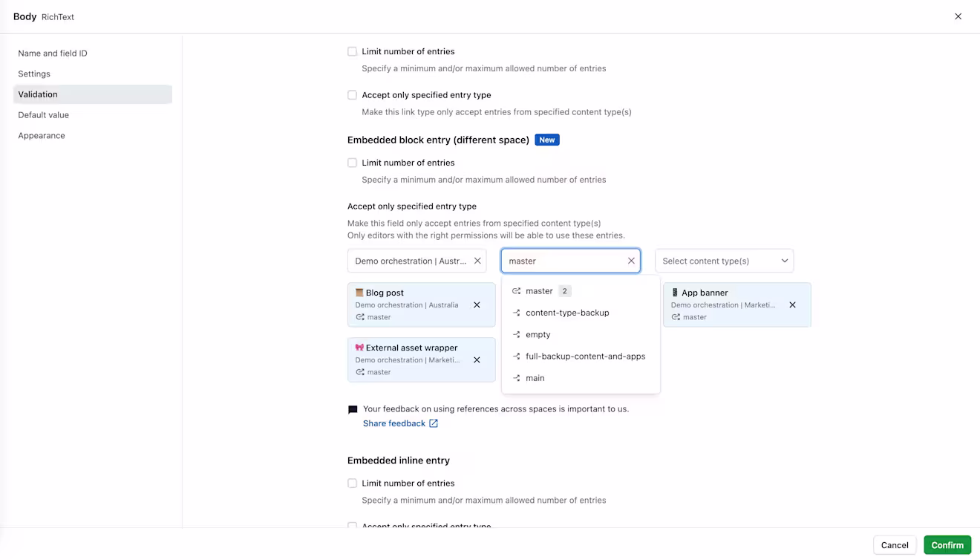The width and height of the screenshot is (980, 560).
Task: Toggle Limit number of entries under Embedded inline entry
Action: (x=352, y=484)
